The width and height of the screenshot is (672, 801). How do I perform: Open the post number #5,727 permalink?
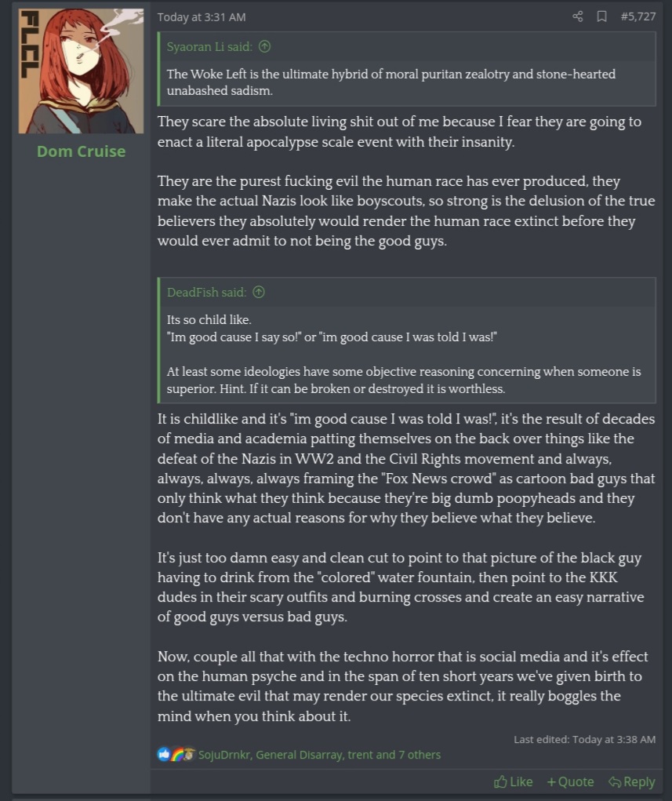pos(637,16)
